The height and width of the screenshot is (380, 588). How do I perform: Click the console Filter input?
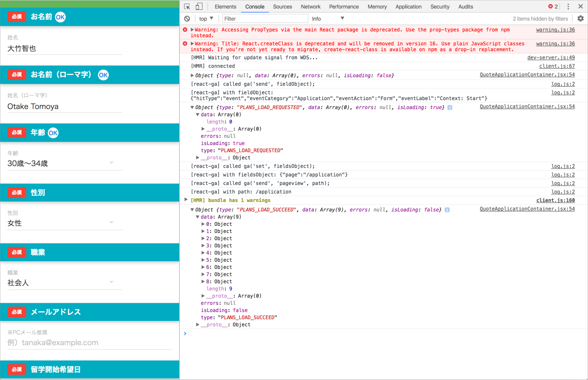pos(265,19)
